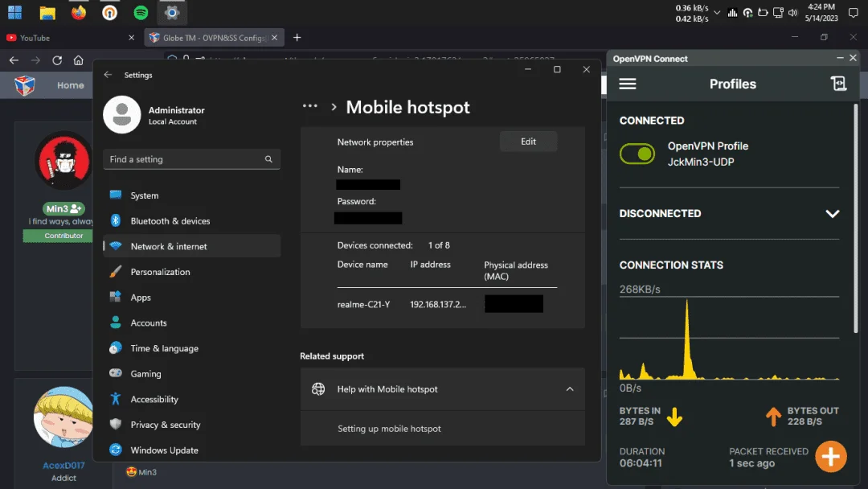Viewport: 868px width, 489px height.
Task: Reload the browser page
Action: tap(57, 60)
